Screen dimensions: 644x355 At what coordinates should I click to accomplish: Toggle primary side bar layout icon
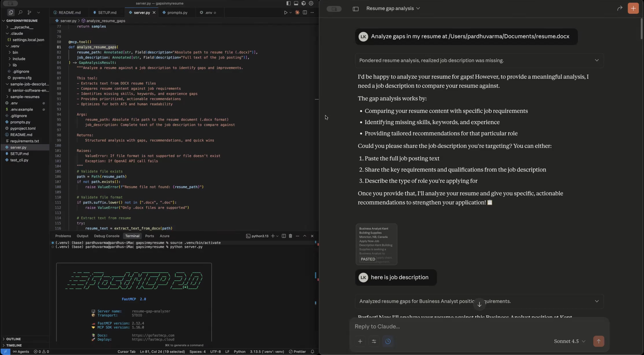coord(288,3)
